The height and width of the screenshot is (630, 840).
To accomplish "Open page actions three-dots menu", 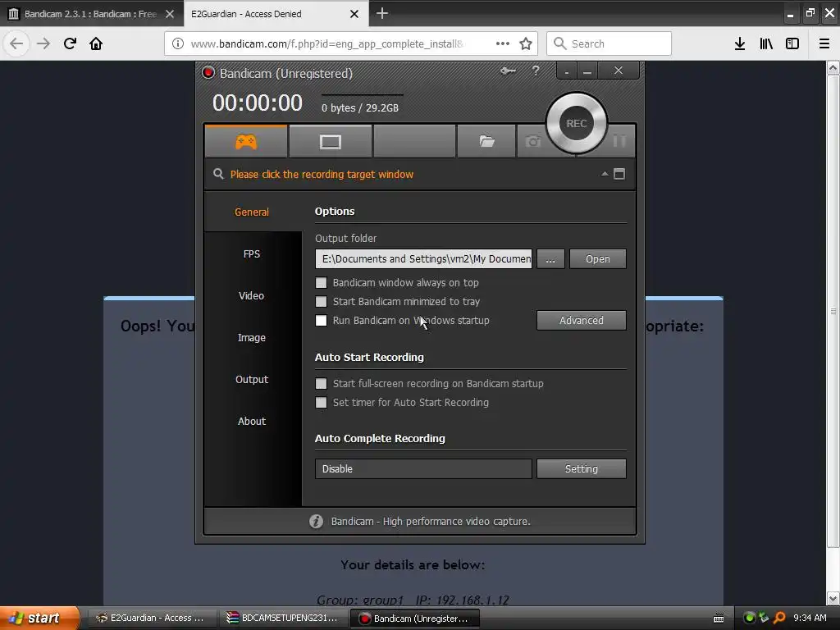I will click(x=503, y=43).
